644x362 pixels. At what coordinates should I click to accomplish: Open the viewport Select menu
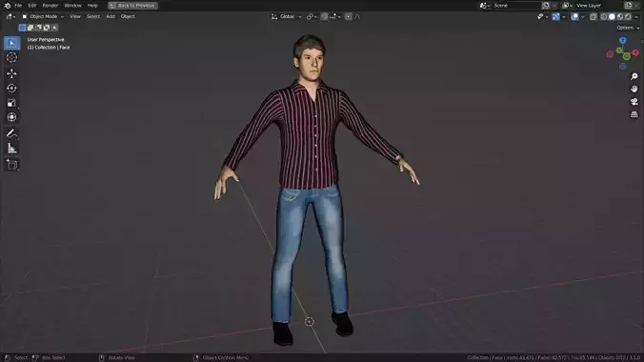(x=93, y=16)
